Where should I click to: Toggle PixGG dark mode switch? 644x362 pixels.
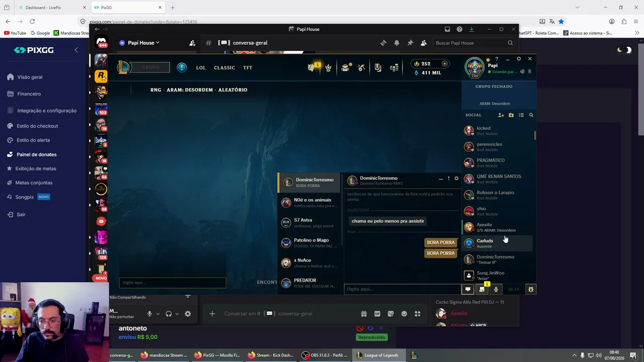point(624,50)
